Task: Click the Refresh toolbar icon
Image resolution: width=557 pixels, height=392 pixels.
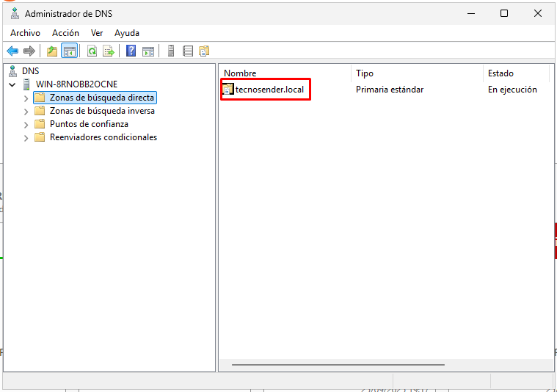Action: tap(92, 51)
